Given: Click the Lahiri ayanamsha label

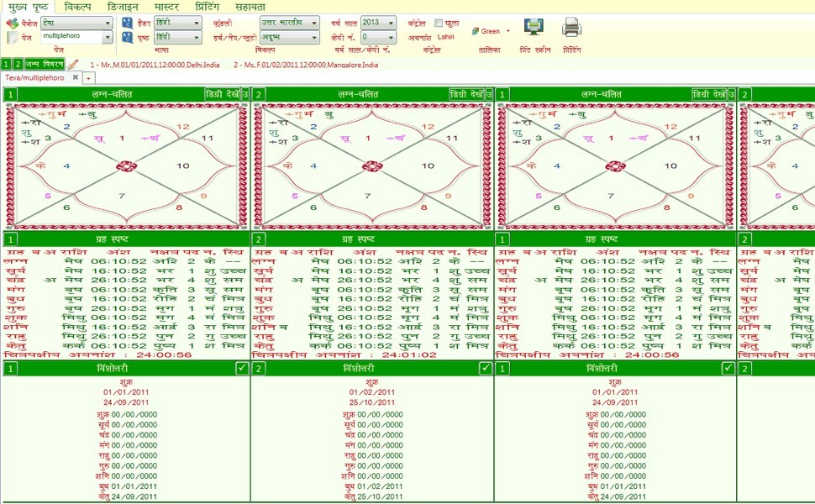Looking at the screenshot, I should [x=446, y=37].
